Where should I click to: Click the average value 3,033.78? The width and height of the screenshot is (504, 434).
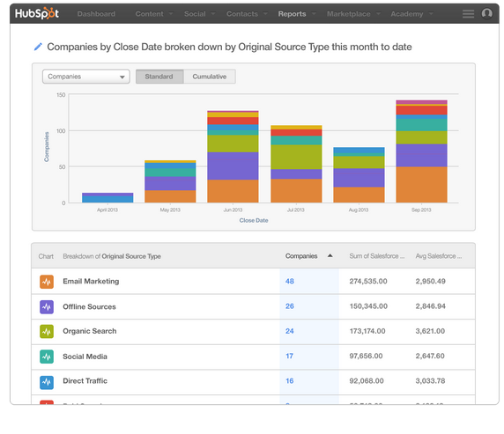pyautogui.click(x=430, y=380)
